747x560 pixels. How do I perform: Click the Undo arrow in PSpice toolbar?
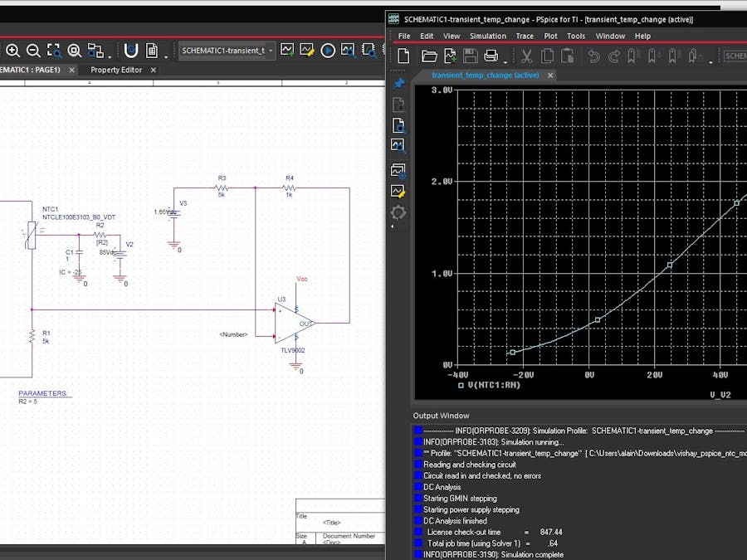pyautogui.click(x=593, y=56)
